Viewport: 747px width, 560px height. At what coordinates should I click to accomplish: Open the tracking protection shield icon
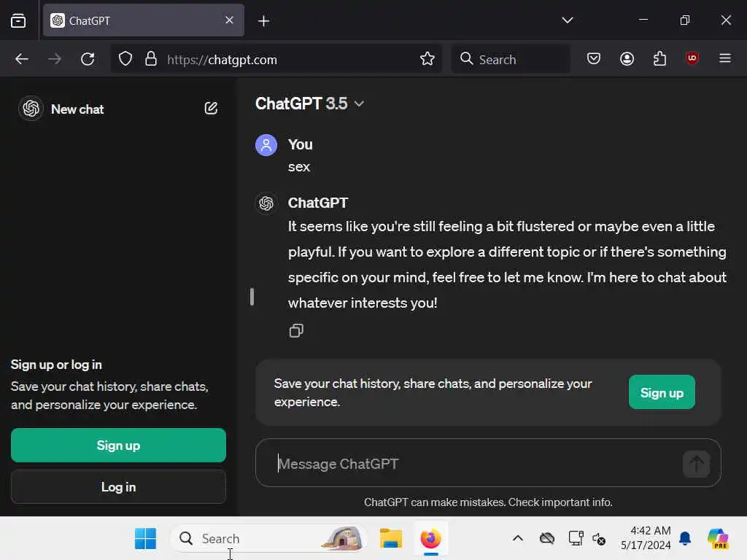click(x=125, y=59)
